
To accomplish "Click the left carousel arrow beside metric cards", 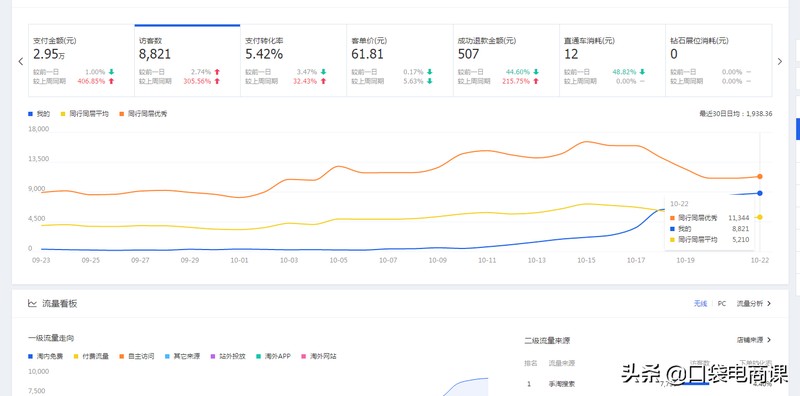I will 20,61.
